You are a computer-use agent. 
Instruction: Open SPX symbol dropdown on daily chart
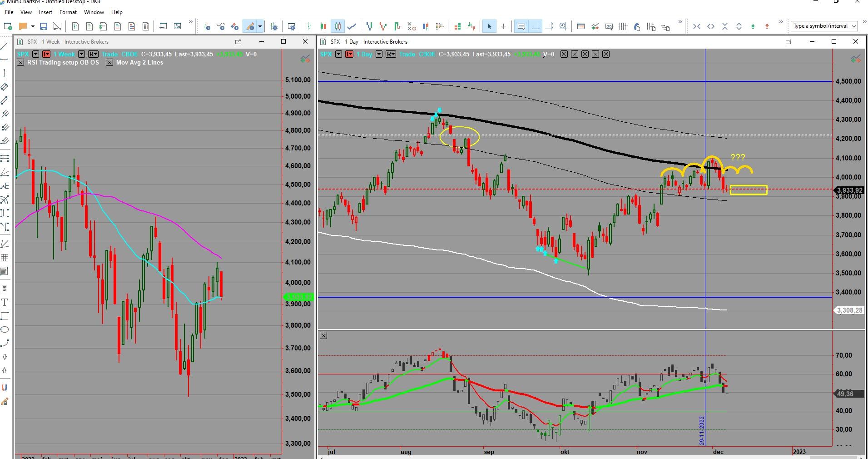click(338, 54)
